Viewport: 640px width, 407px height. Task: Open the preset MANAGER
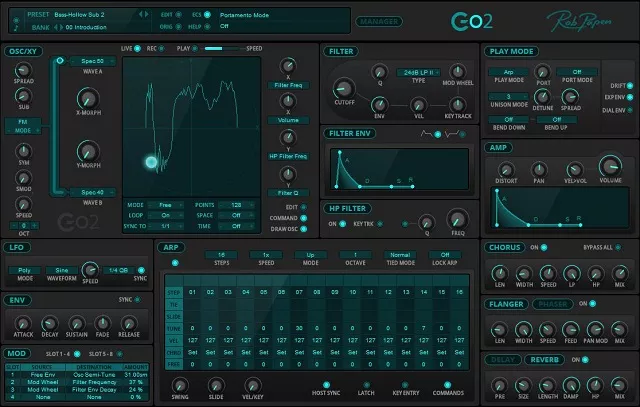pos(379,21)
